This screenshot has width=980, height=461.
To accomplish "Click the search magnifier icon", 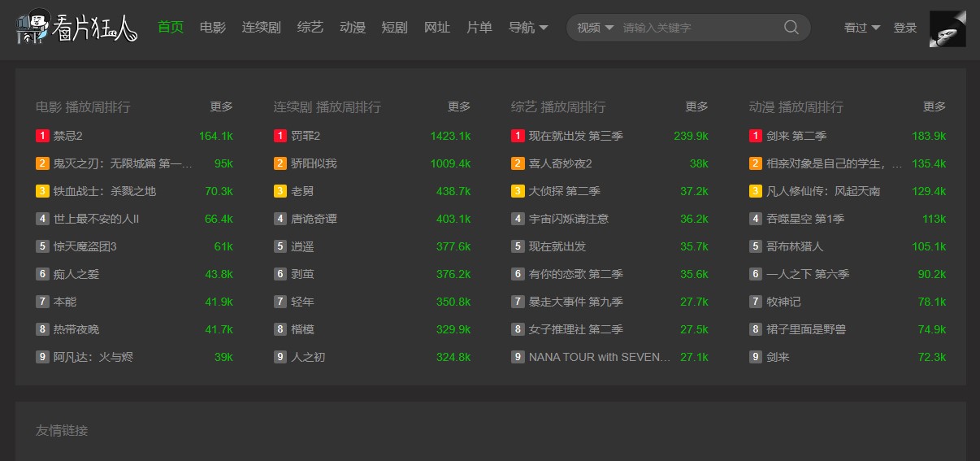I will click(x=791, y=28).
